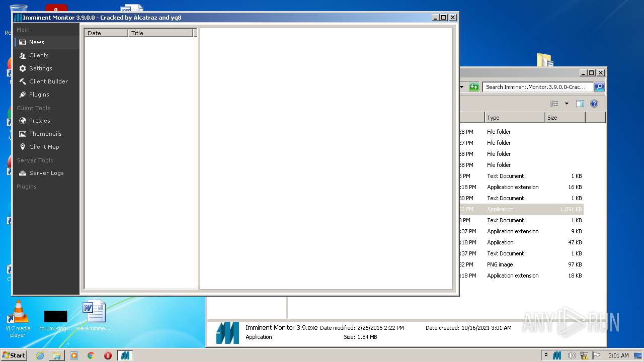Sort news list by Date column
The image size is (644, 362).
pyautogui.click(x=106, y=33)
